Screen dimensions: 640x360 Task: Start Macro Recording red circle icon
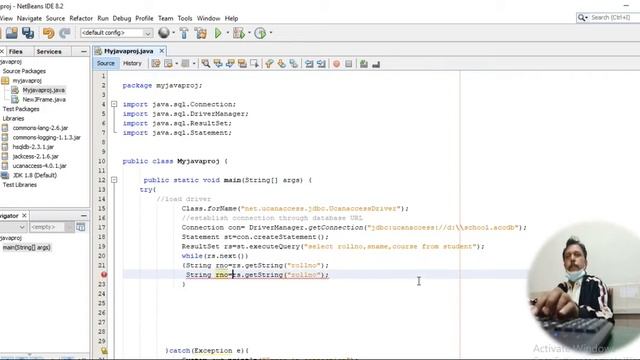coord(336,64)
